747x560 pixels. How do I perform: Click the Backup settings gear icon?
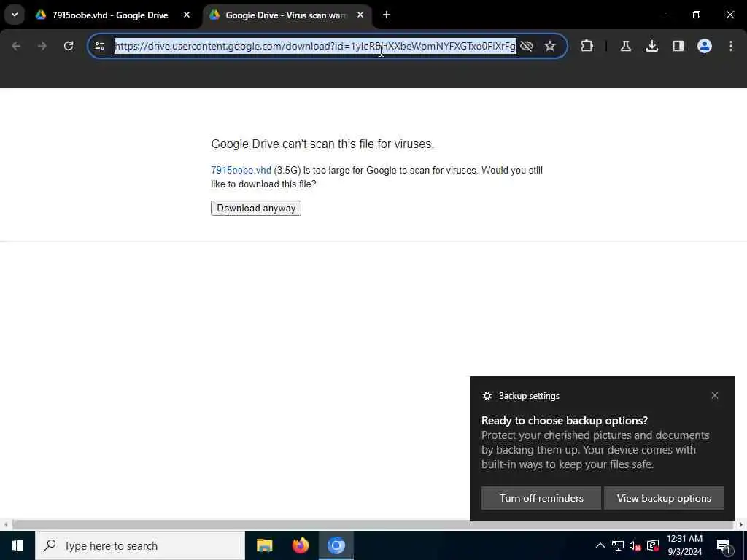coord(487,396)
